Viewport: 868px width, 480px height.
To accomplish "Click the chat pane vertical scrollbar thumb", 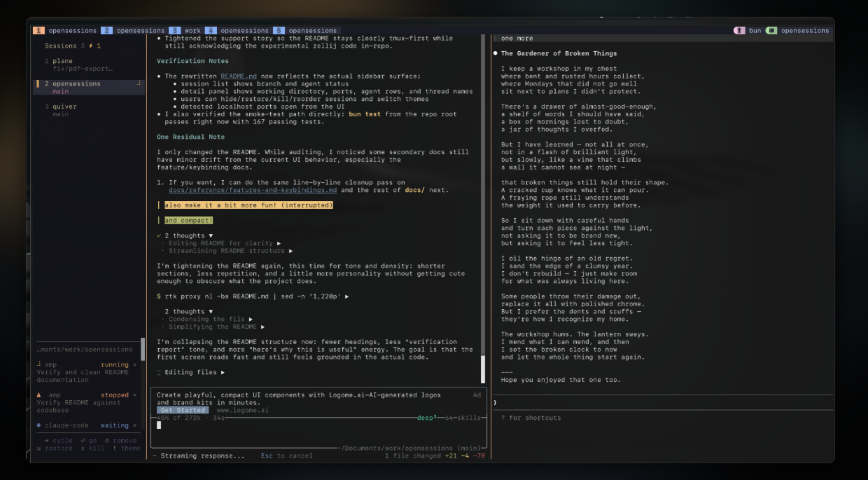I will pos(482,369).
